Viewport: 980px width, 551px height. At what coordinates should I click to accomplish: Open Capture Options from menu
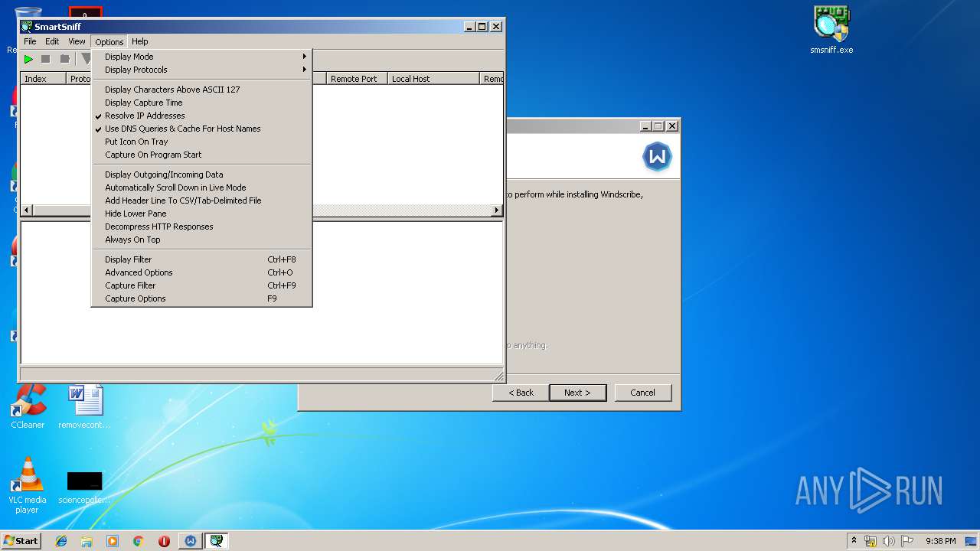coord(202,298)
